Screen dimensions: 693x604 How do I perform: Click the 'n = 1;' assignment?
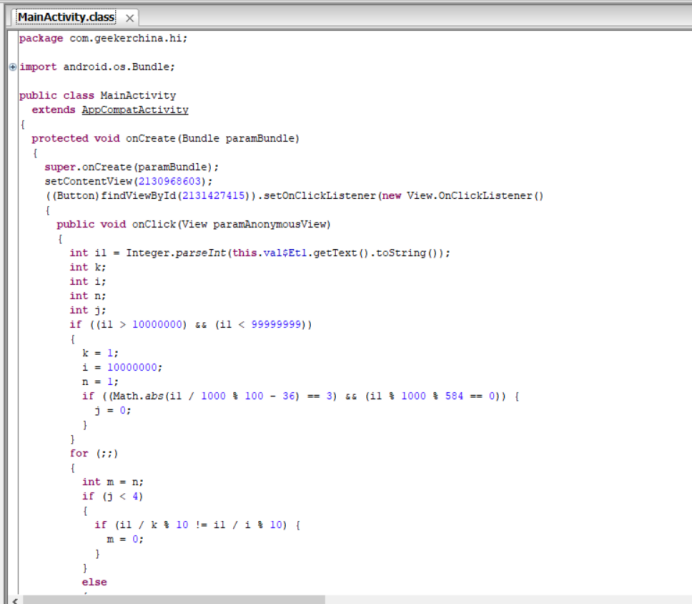(x=100, y=382)
